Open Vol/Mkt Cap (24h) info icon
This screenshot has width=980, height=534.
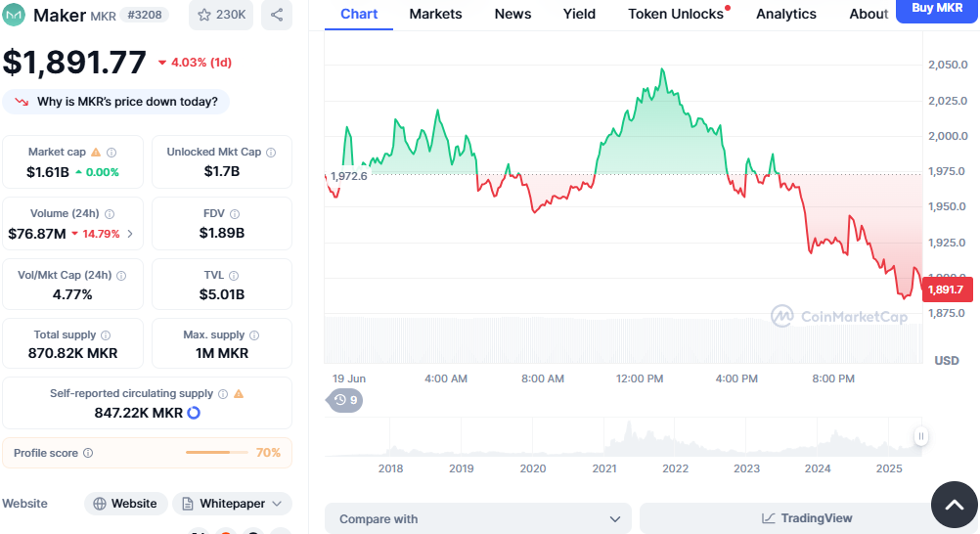pyautogui.click(x=121, y=275)
